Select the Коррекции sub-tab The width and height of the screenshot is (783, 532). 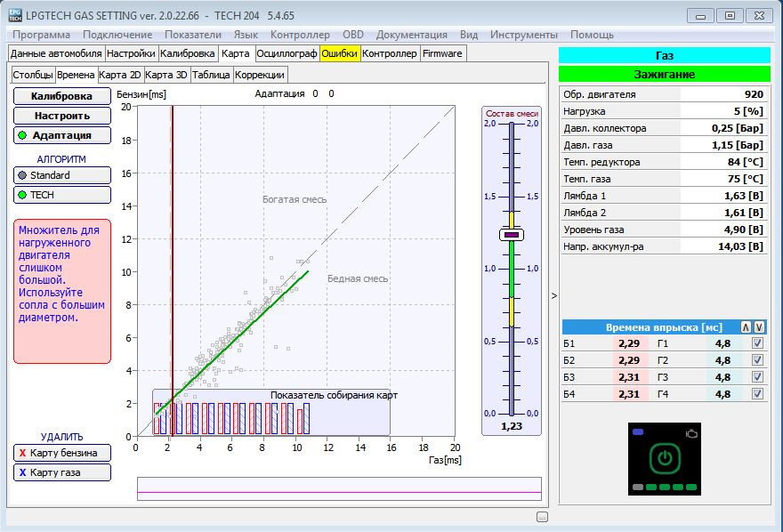pyautogui.click(x=260, y=75)
